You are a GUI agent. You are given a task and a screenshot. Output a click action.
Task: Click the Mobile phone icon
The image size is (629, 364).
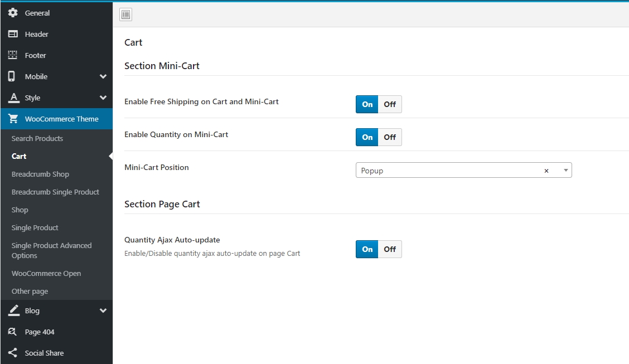(x=12, y=76)
